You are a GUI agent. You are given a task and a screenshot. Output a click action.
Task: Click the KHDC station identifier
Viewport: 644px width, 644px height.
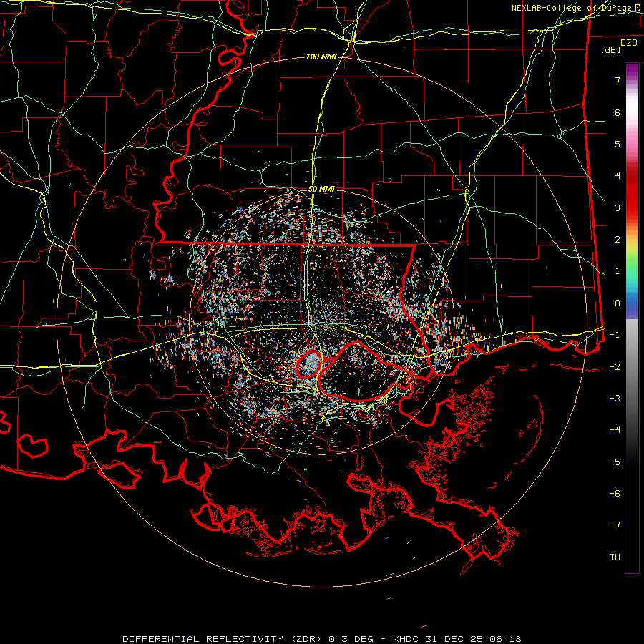(x=406, y=639)
